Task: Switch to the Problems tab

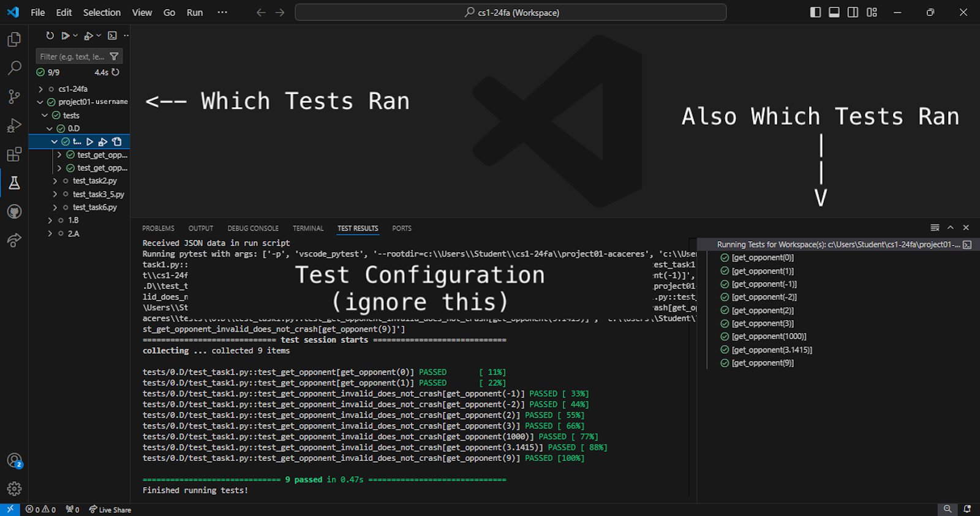Action: click(158, 228)
